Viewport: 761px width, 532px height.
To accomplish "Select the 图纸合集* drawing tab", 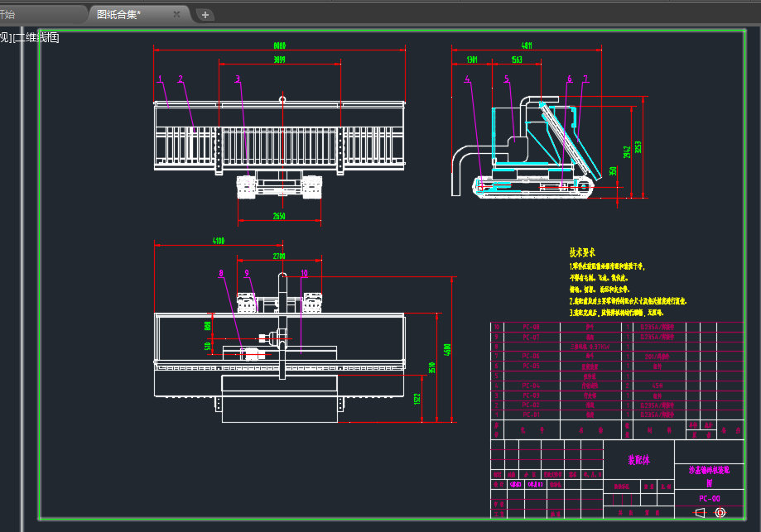I will coord(118,14).
